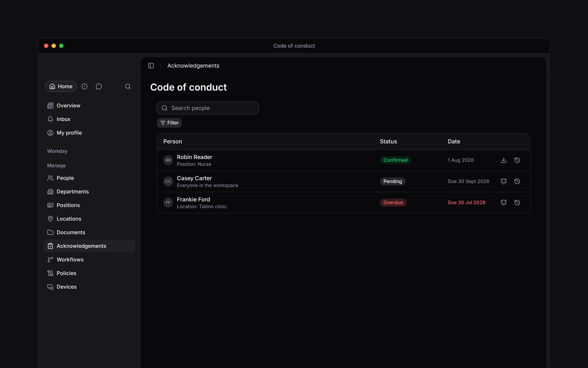Open Casey Carter's name
The height and width of the screenshot is (368, 588).
[x=194, y=178]
